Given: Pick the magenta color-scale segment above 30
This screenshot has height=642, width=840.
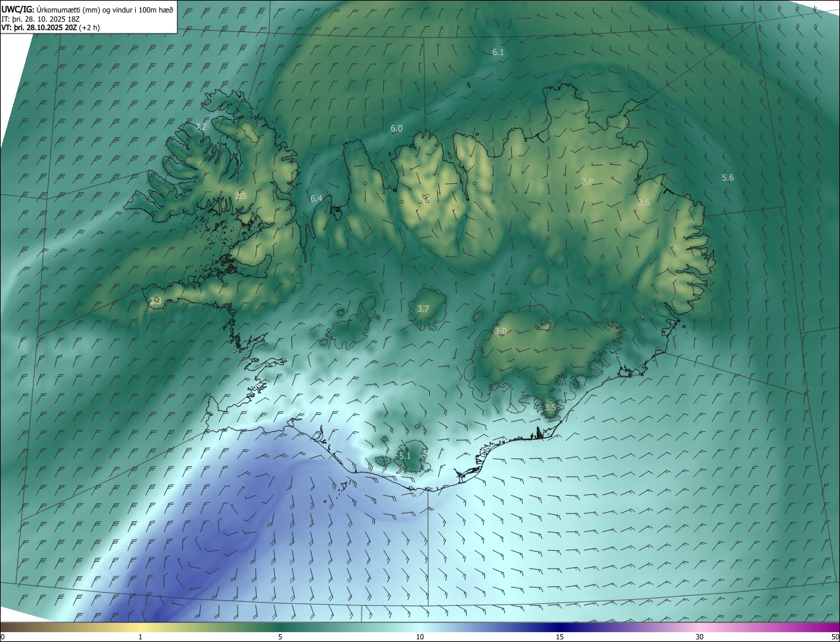Looking at the screenshot, I should (700, 627).
